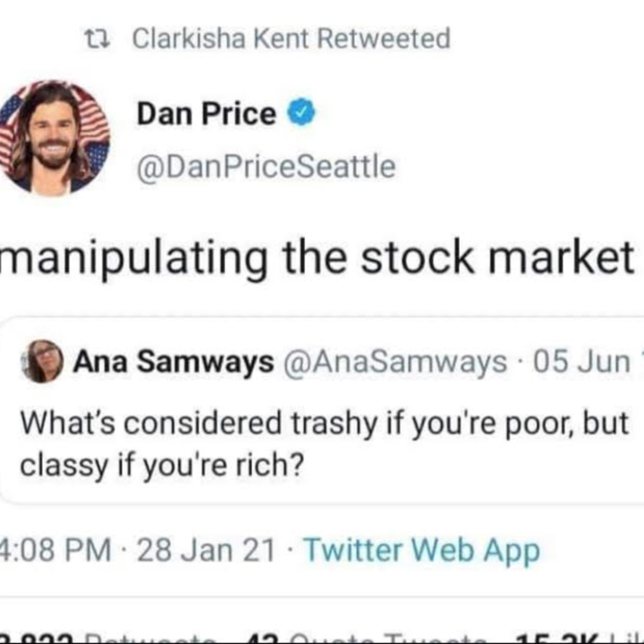Click the Dan Price display name
Viewport: 644px width, 644px height.
(x=206, y=114)
